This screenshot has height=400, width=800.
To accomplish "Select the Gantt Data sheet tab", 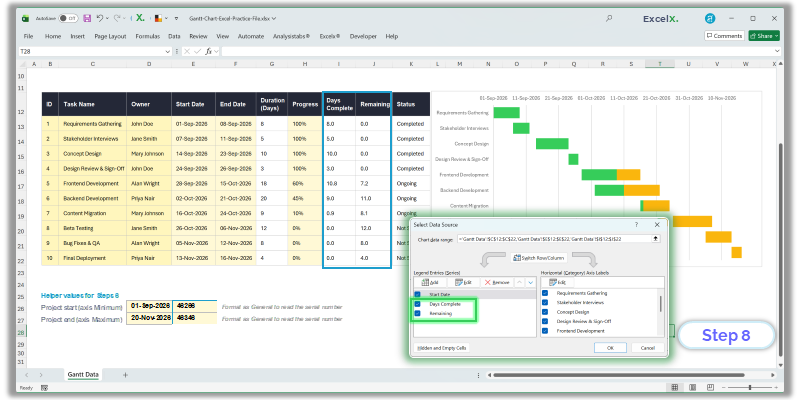I will pos(83,375).
